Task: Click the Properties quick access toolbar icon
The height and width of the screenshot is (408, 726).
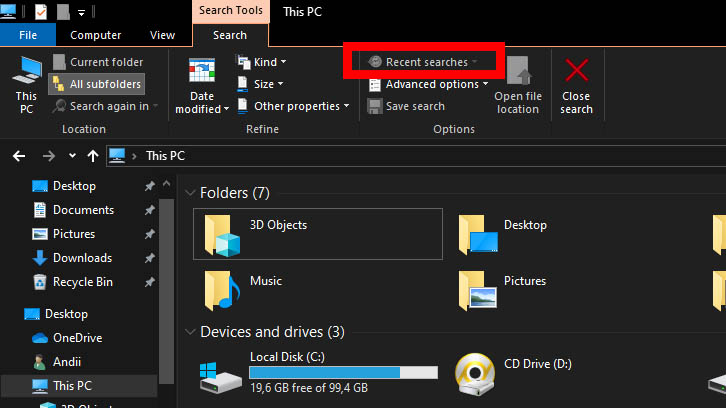Action: (41, 12)
